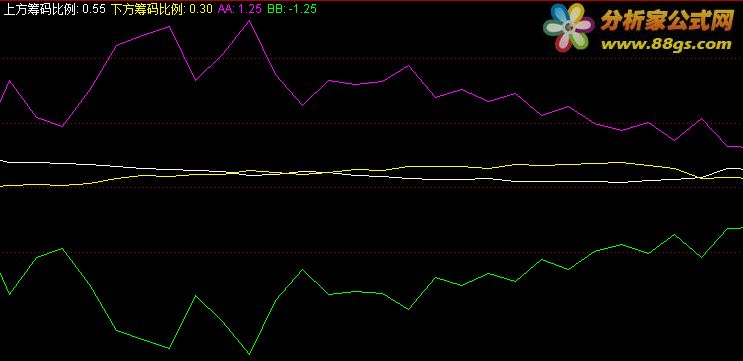Click the 0.30 value in yellow
This screenshot has height=361, width=743.
coord(201,9)
